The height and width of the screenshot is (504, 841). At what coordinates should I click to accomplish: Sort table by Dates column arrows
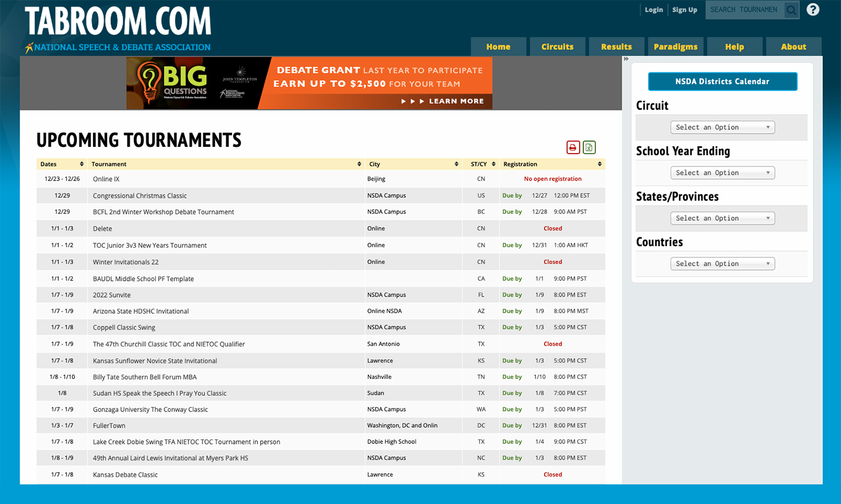82,164
